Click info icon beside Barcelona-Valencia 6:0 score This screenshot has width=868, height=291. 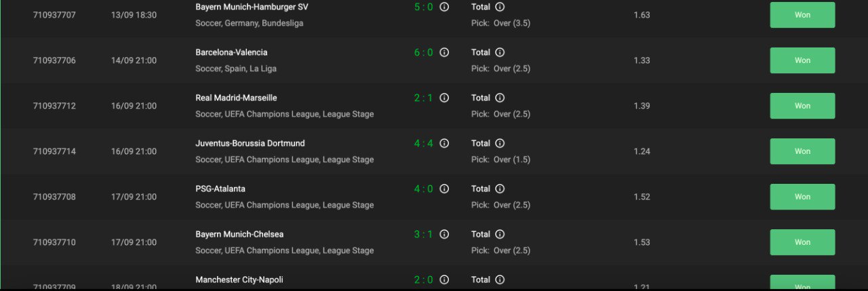(x=444, y=52)
